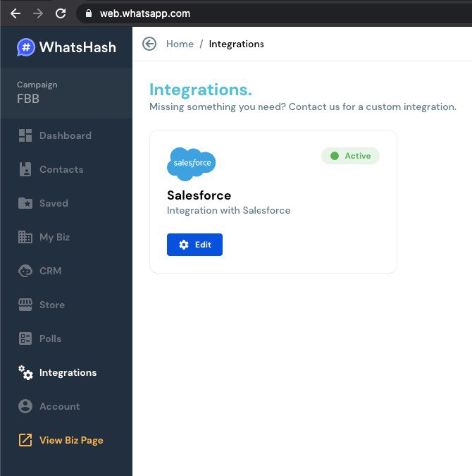Click the browser forward arrow

(x=38, y=13)
